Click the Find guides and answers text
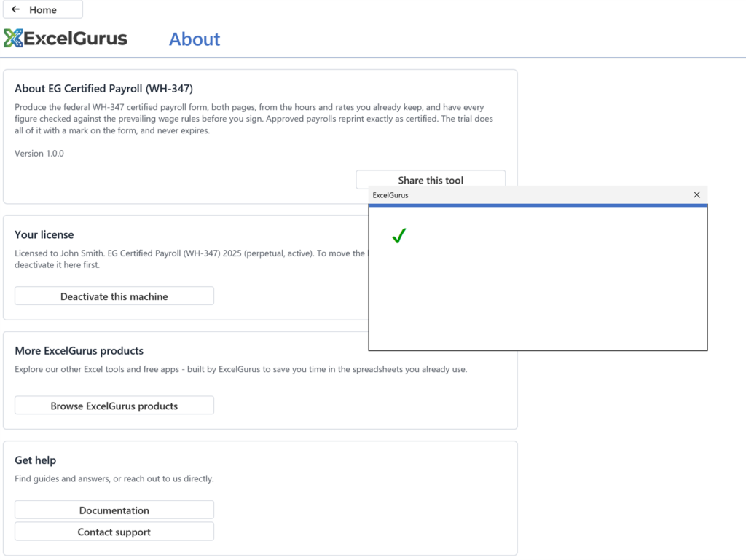Image resolution: width=746 pixels, height=560 pixels. pos(114,478)
